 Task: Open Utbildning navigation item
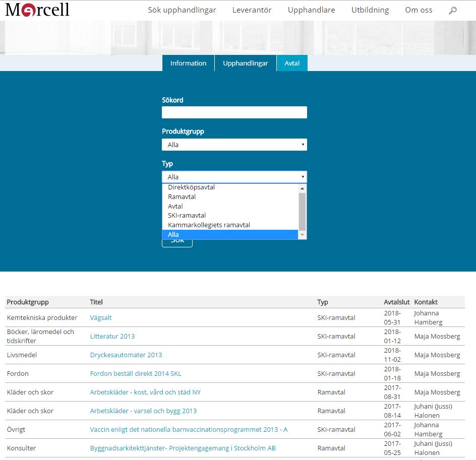pos(370,10)
